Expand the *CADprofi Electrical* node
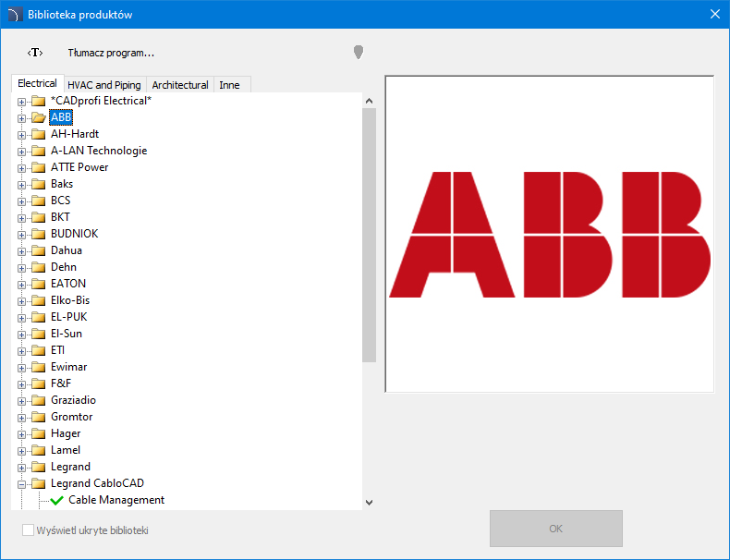Image resolution: width=730 pixels, height=560 pixels. [x=21, y=102]
